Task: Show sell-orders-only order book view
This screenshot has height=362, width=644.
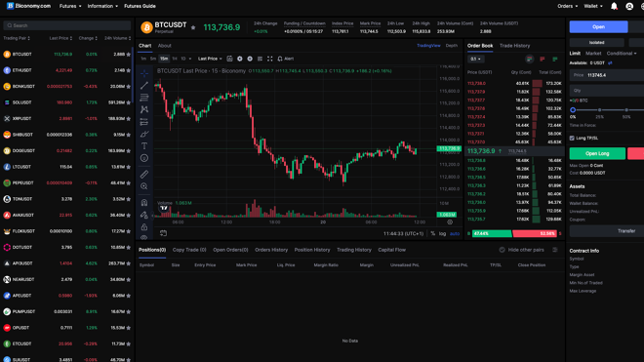Action: pyautogui.click(x=543, y=60)
